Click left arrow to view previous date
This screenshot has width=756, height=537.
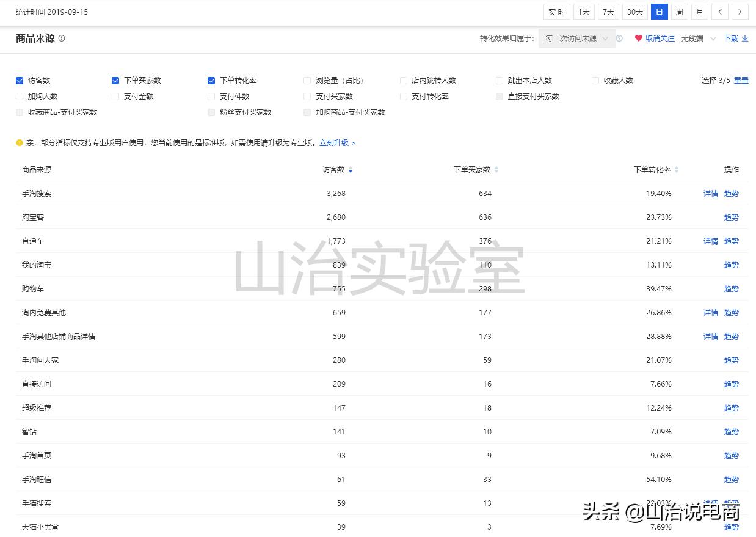[721, 11]
